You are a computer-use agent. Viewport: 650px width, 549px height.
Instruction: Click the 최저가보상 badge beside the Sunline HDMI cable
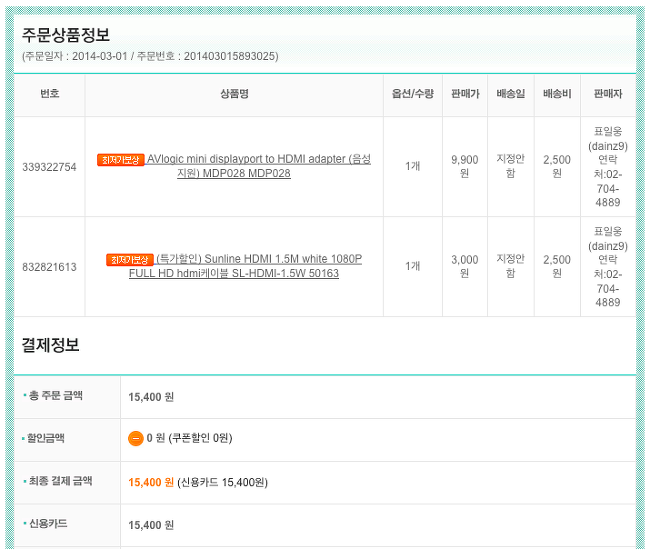(x=130, y=260)
